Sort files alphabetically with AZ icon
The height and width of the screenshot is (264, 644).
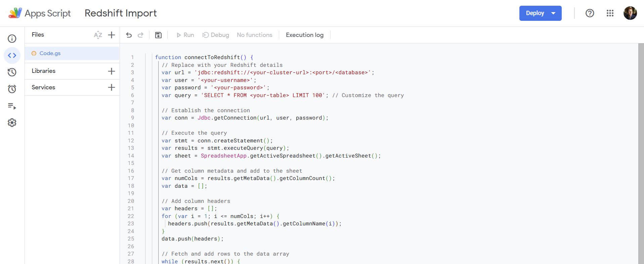tap(98, 35)
